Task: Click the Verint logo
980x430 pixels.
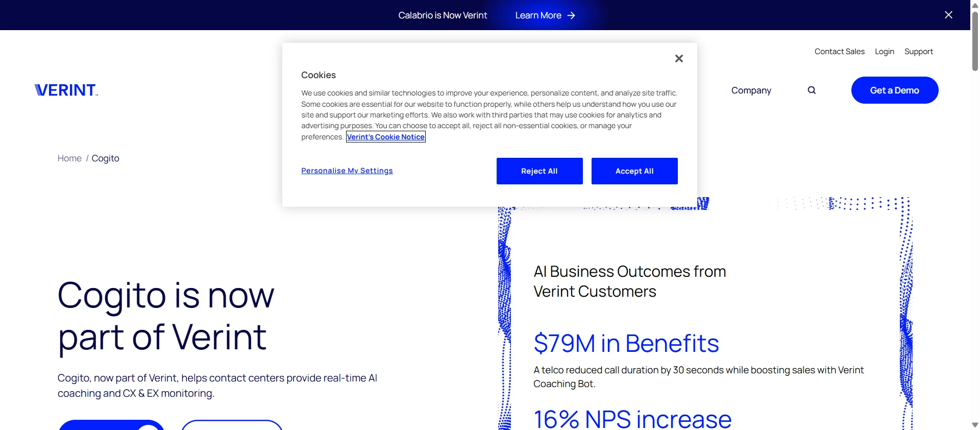Action: point(66,90)
